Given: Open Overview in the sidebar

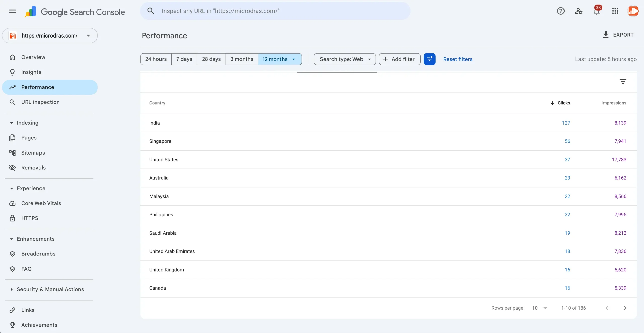Looking at the screenshot, I should coord(50,57).
